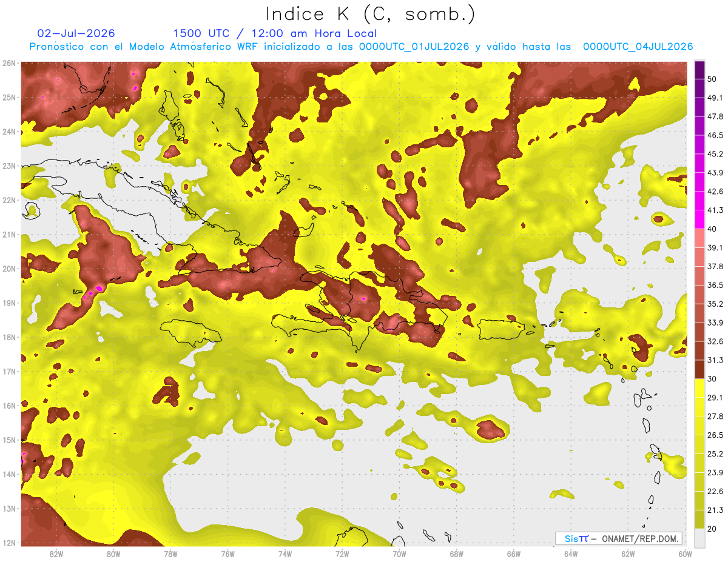Click the '80W' longitude label

point(113,554)
